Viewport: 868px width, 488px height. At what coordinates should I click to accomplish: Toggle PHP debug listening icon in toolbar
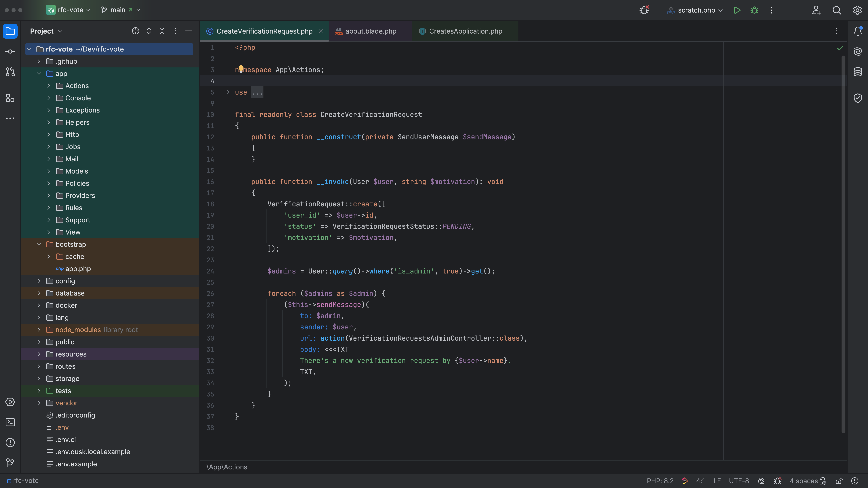[644, 10]
